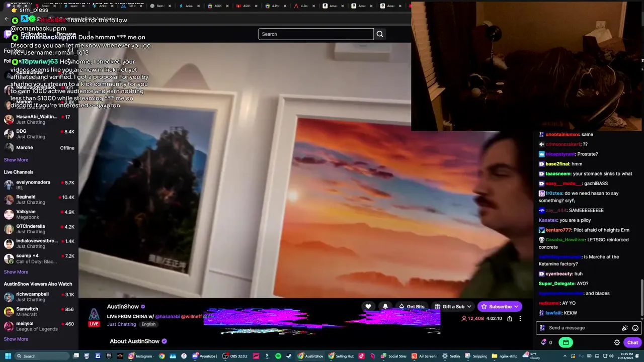Open chat settings gear icon
Screen dimensions: 644x362
pos(617,342)
